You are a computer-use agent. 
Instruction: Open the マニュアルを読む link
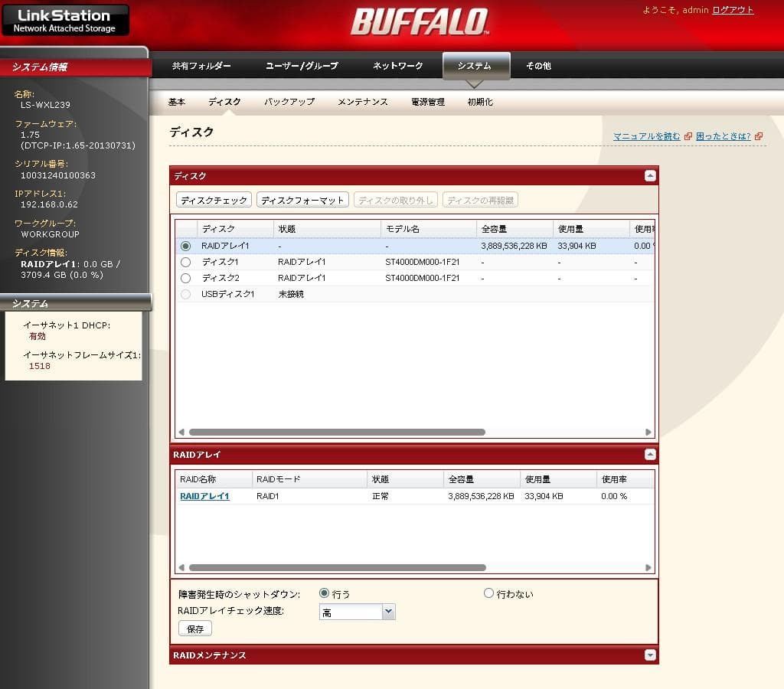[646, 136]
